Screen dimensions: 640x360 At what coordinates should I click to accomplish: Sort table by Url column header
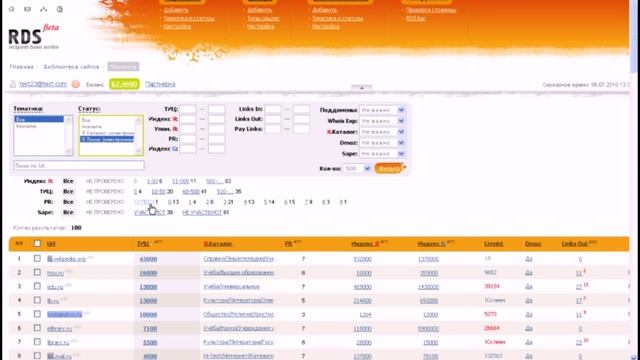51,244
